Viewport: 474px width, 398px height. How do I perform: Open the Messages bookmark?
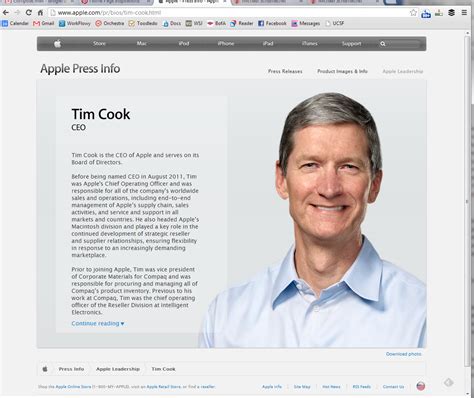[306, 23]
